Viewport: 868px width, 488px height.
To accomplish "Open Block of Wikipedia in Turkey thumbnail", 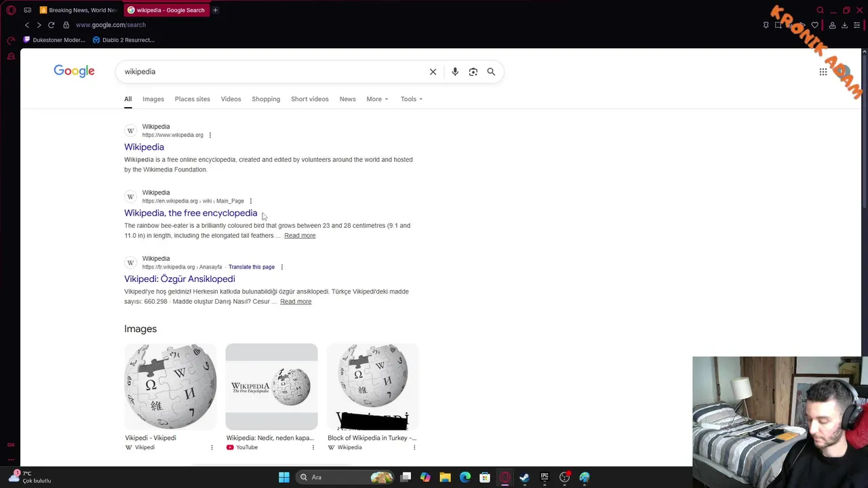I will pos(372,386).
